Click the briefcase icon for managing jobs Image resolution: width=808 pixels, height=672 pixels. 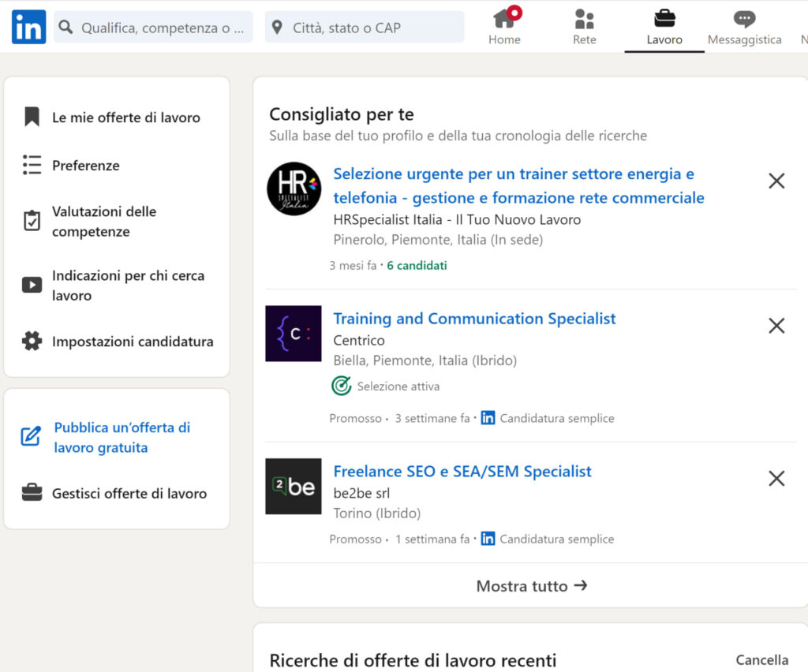[32, 492]
